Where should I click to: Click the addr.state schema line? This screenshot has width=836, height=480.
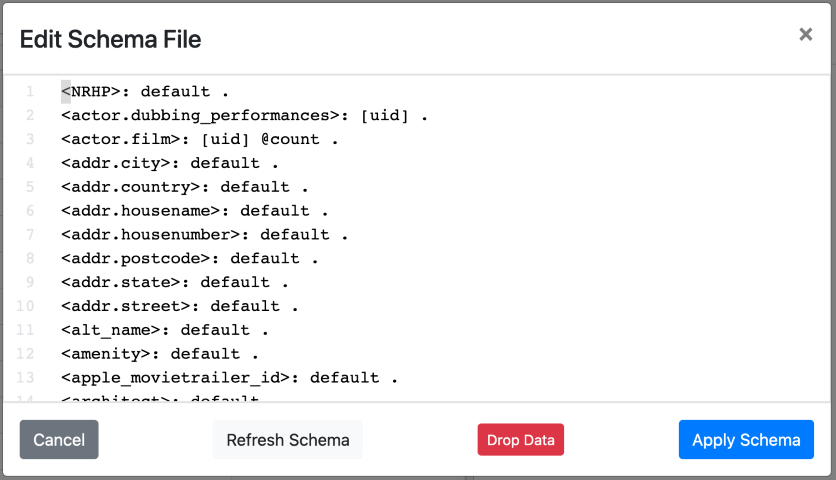[x=175, y=282]
